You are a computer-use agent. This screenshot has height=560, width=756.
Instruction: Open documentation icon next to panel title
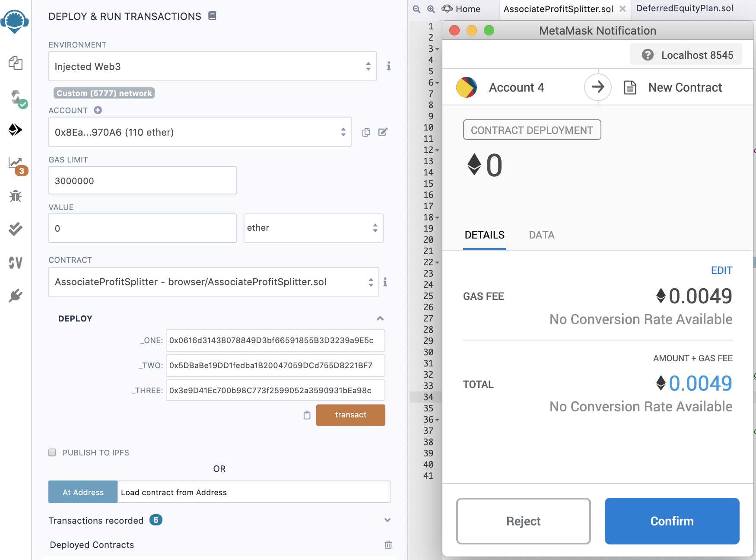tap(212, 16)
